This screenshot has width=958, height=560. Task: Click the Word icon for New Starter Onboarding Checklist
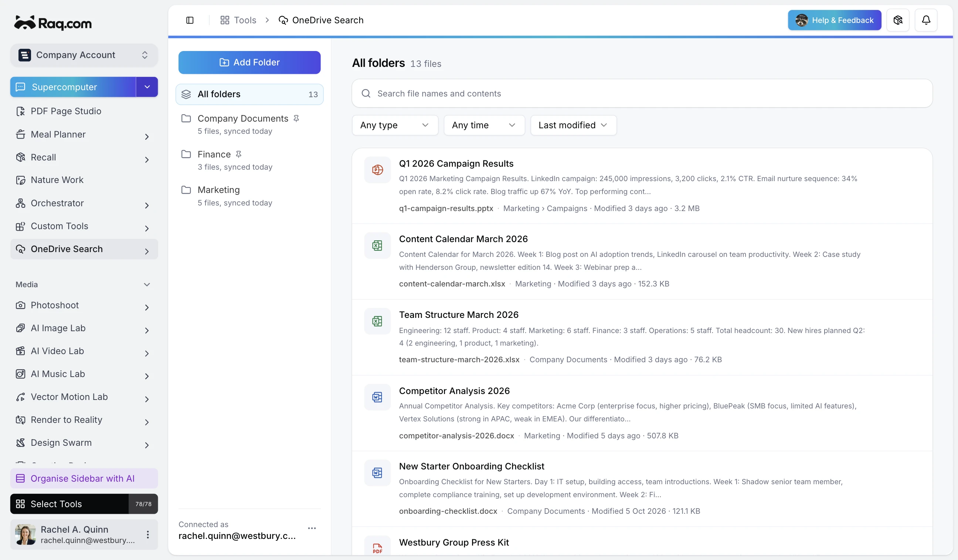(377, 472)
